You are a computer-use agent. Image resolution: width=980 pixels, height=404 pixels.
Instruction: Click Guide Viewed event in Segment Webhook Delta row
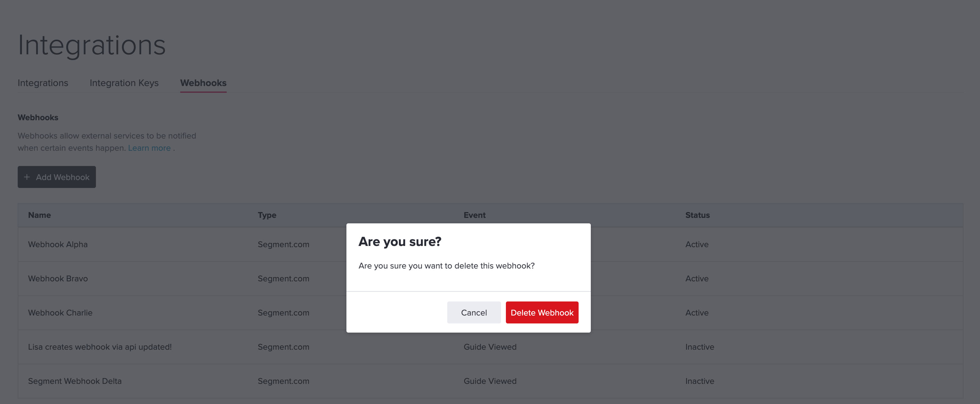[x=490, y=381]
